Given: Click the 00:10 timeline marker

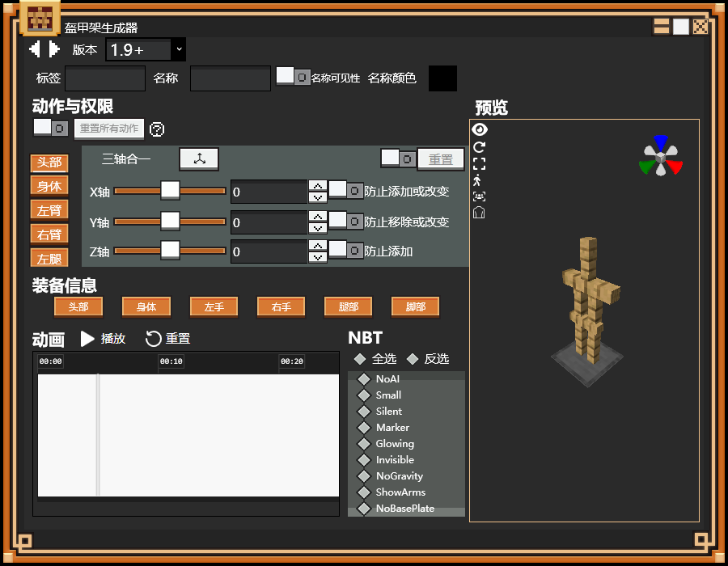Looking at the screenshot, I should 171,361.
